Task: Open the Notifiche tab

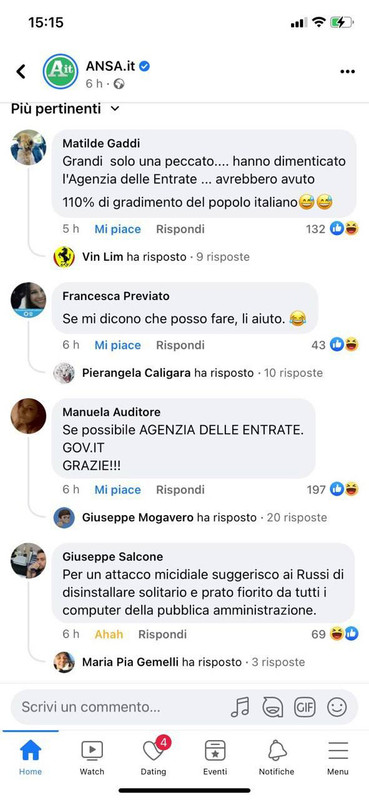Action: pos(277,758)
